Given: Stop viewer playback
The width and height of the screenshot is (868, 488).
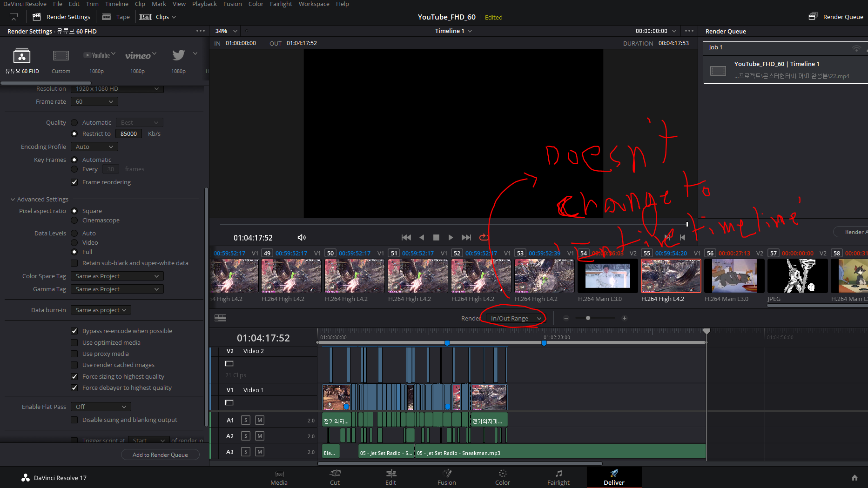Looking at the screenshot, I should [436, 237].
